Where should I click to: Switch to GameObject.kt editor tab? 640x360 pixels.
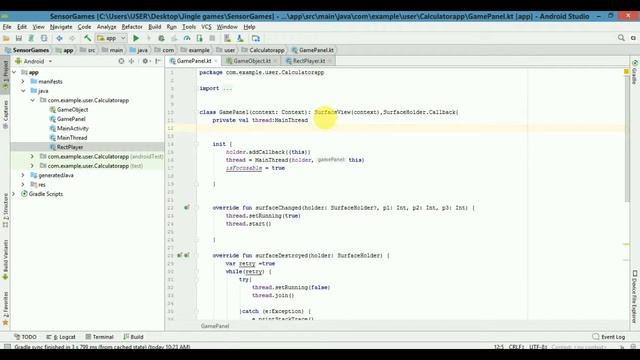252,61
